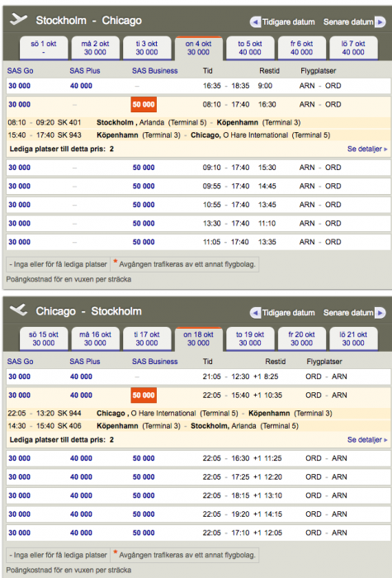
Task: Choose SAS Business 50 000 on the 09:10 departure
Action: tap(144, 168)
